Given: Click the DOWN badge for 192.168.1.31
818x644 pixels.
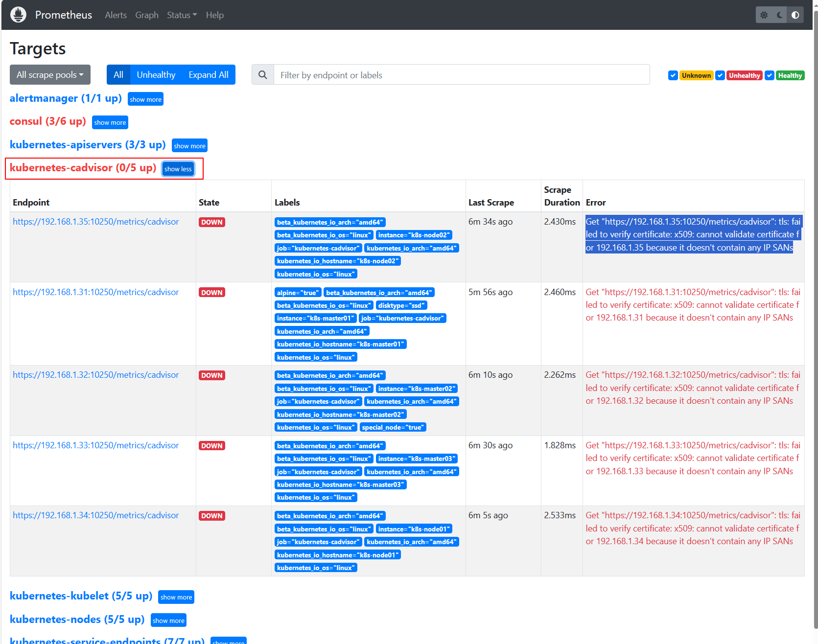Looking at the screenshot, I should click(212, 293).
